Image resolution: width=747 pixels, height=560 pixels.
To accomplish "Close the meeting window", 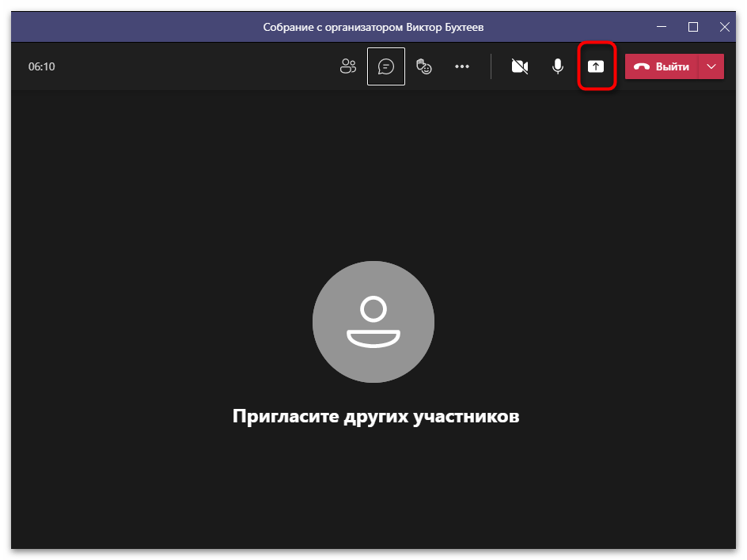I will pyautogui.click(x=725, y=27).
